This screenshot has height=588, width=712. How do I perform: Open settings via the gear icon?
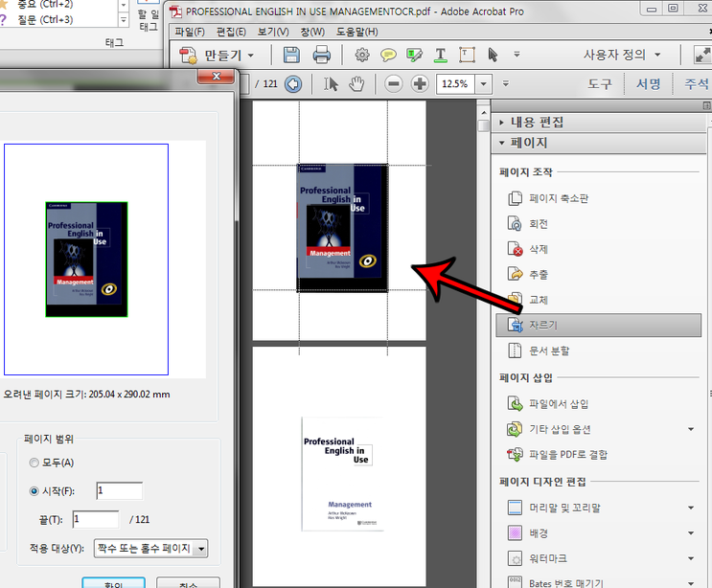tap(362, 55)
